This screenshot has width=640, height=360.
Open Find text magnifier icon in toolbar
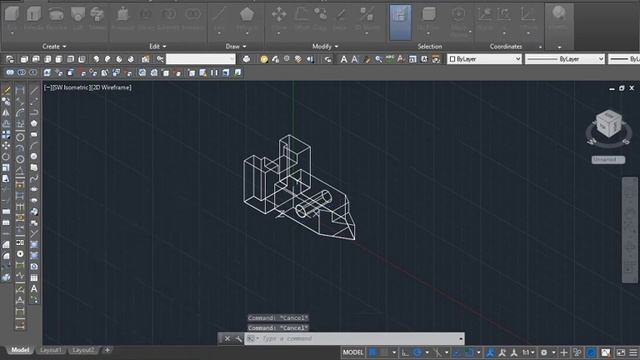click(379, 59)
